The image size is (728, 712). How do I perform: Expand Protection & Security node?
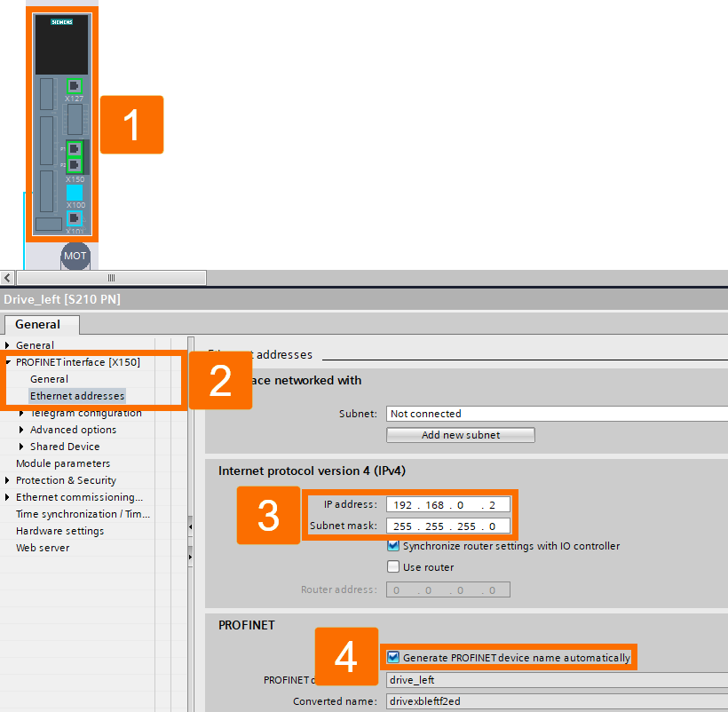pyautogui.click(x=7, y=480)
